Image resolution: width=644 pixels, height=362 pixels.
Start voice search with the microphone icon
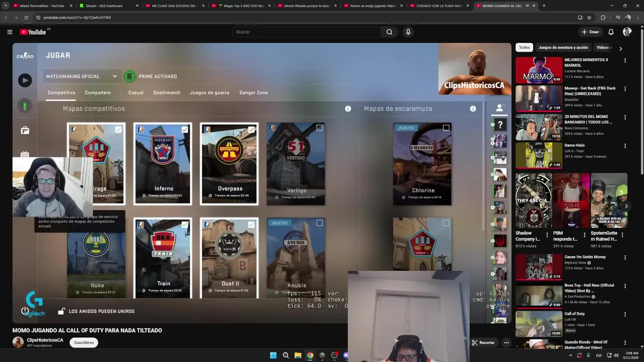pos(408,32)
